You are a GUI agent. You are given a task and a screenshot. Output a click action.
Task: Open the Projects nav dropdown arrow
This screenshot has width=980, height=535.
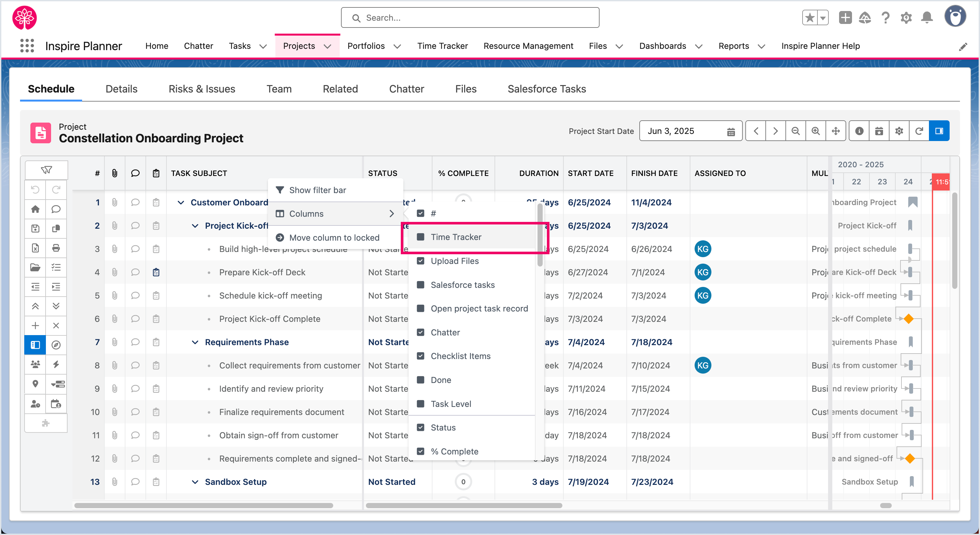tap(327, 47)
